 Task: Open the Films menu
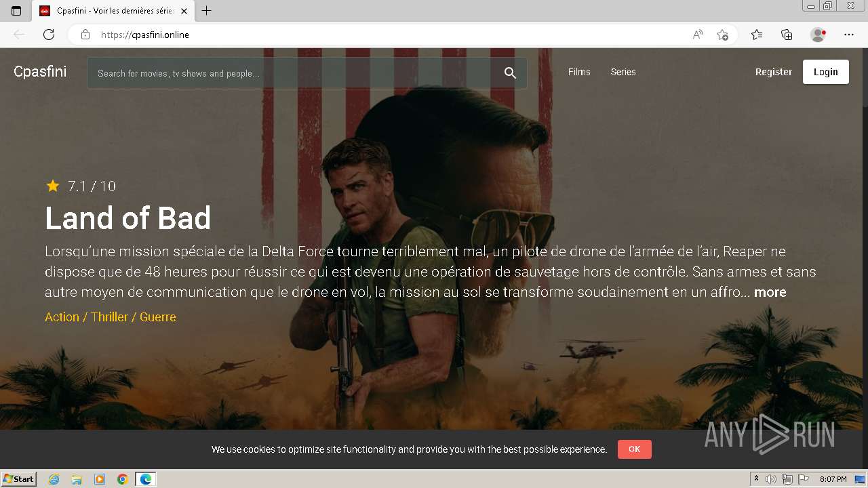pos(579,72)
